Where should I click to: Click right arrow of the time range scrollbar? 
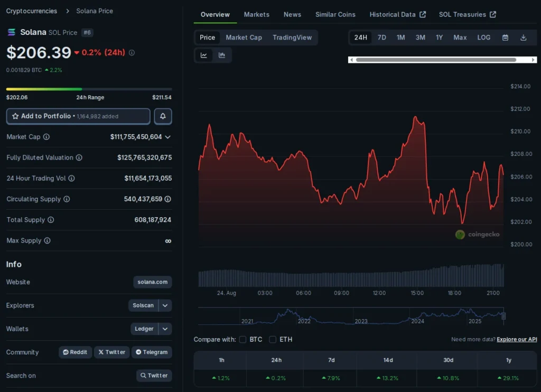click(533, 60)
